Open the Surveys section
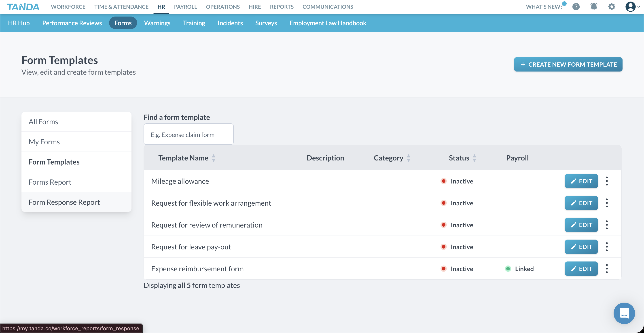The image size is (644, 333). point(266,23)
